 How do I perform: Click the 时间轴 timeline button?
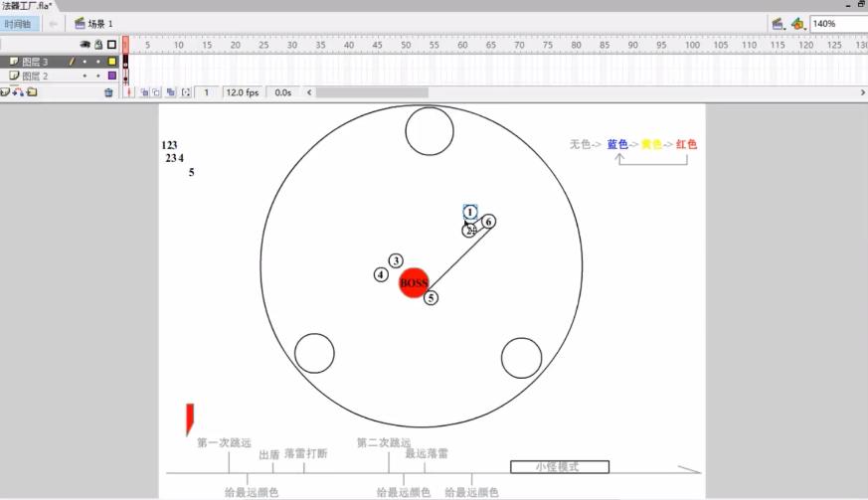click(18, 23)
